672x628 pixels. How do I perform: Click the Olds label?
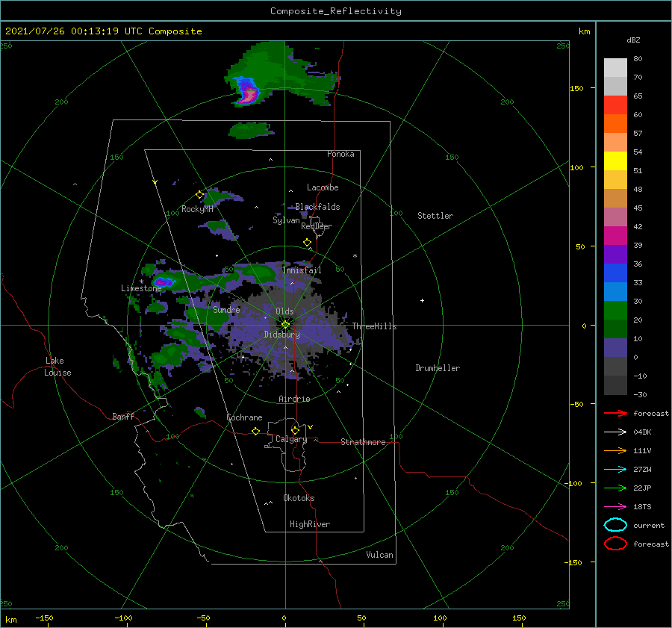pyautogui.click(x=284, y=311)
